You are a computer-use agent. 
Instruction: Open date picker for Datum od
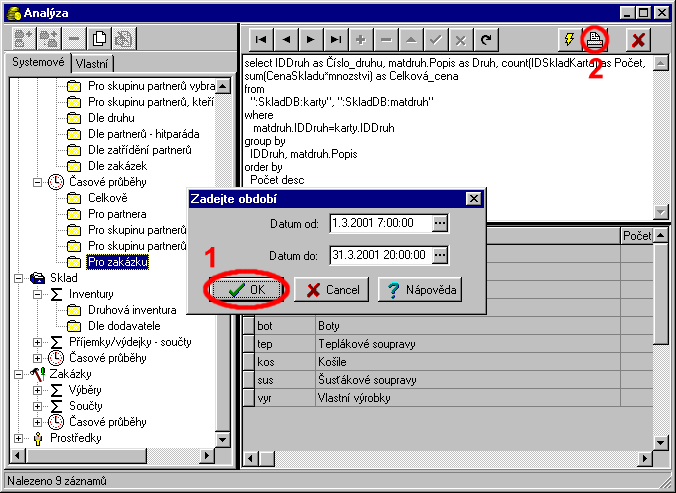coord(440,222)
